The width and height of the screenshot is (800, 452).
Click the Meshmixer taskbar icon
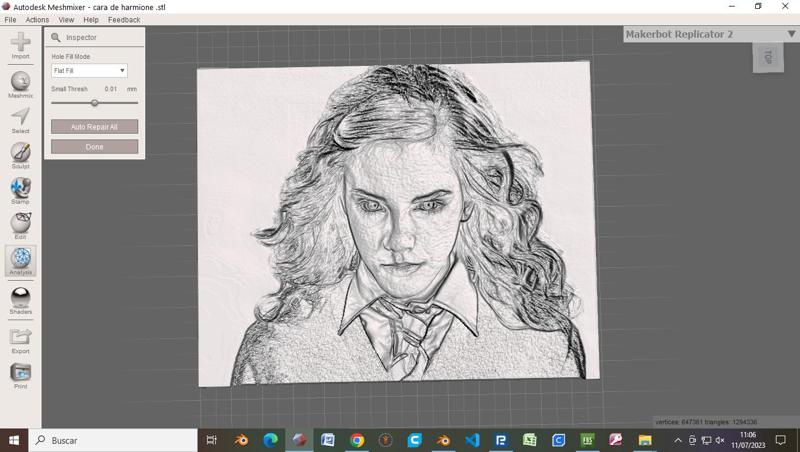[x=299, y=440]
